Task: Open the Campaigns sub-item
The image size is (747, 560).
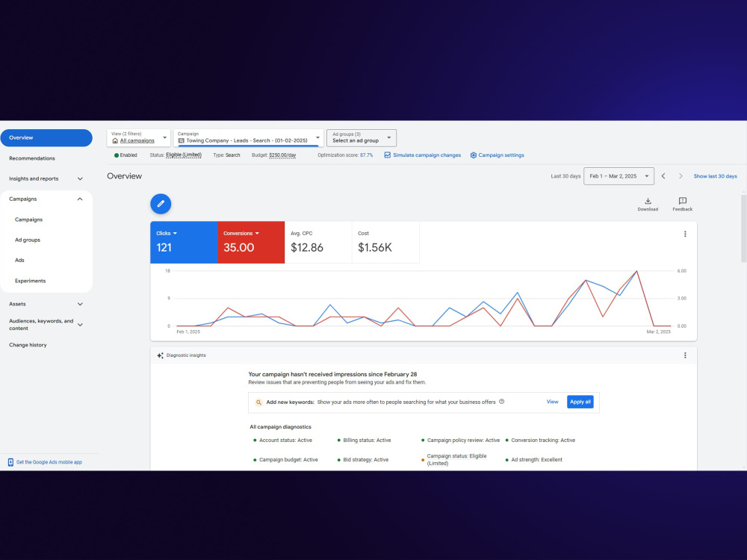Action: point(28,220)
